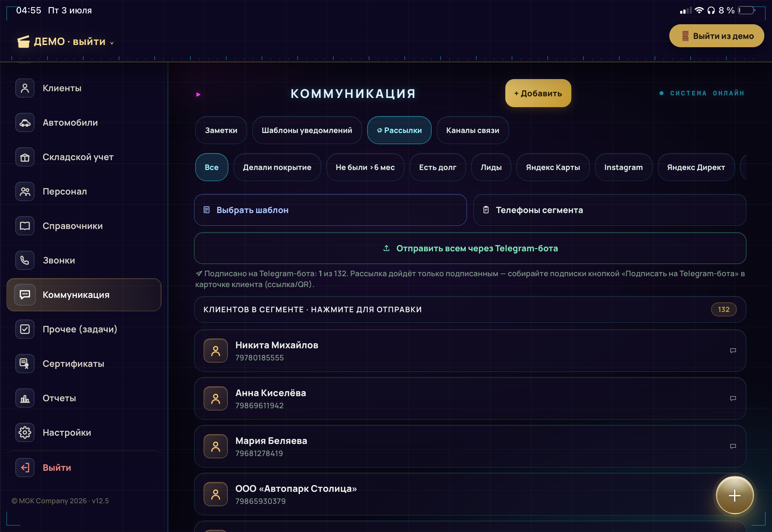772x532 pixels.
Task: Open the Персонал staff icon
Action: click(25, 191)
